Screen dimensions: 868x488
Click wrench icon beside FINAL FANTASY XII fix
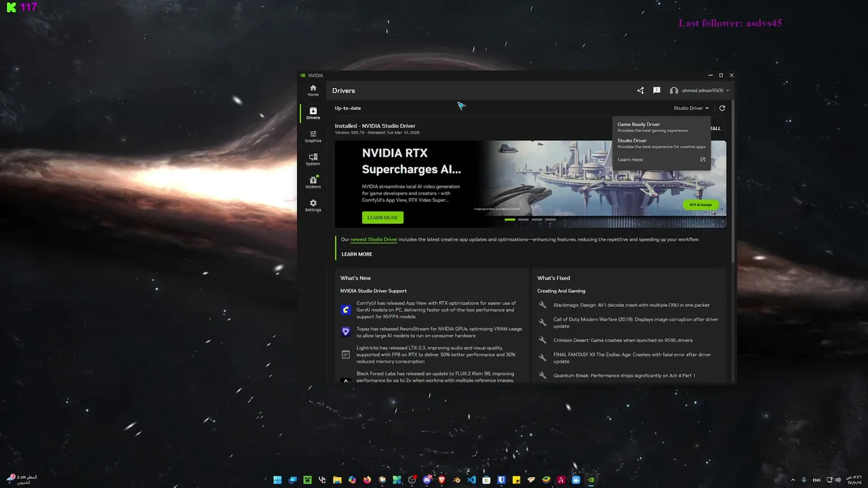[542, 358]
